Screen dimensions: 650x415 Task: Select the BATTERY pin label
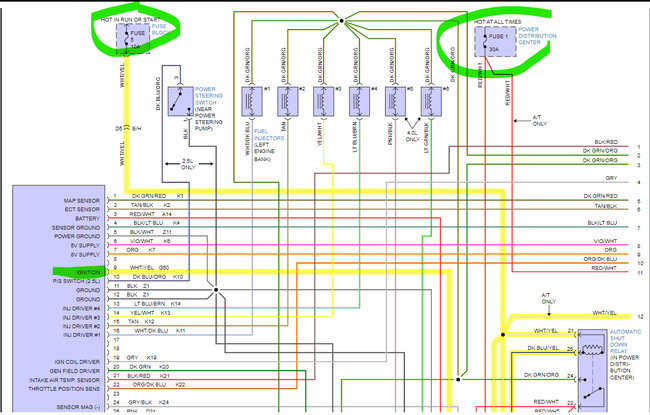(87, 218)
